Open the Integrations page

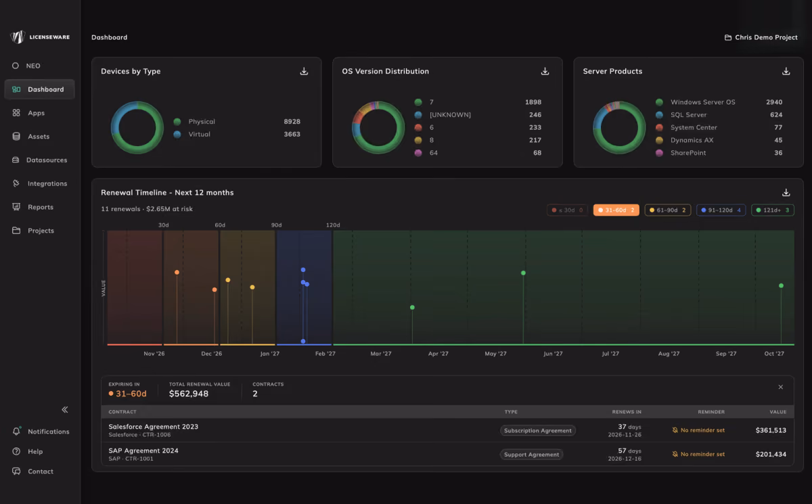tap(39, 183)
